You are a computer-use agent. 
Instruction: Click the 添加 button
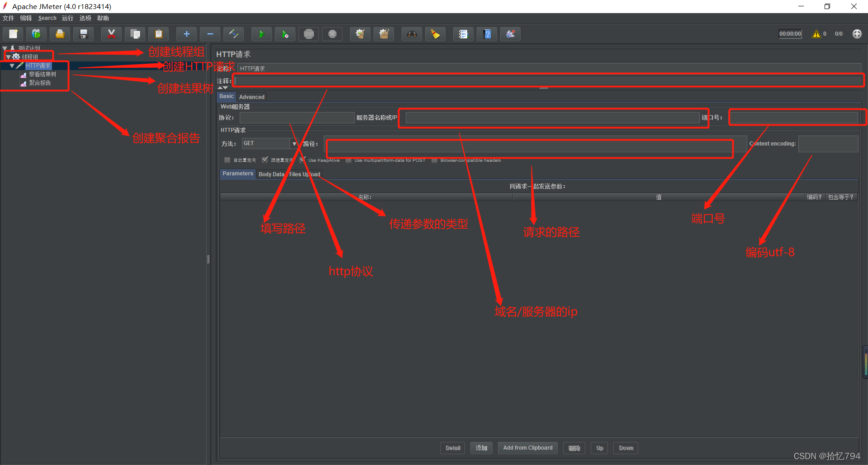[481, 448]
